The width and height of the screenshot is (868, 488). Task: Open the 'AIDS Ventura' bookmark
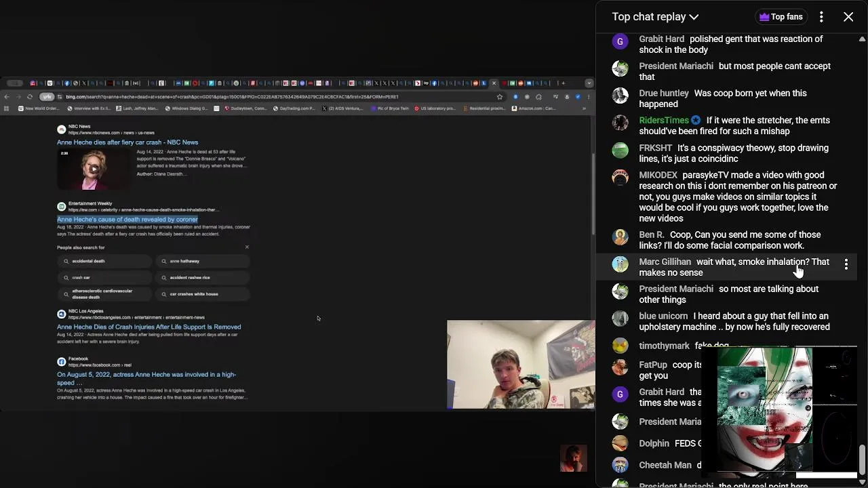[x=342, y=108]
